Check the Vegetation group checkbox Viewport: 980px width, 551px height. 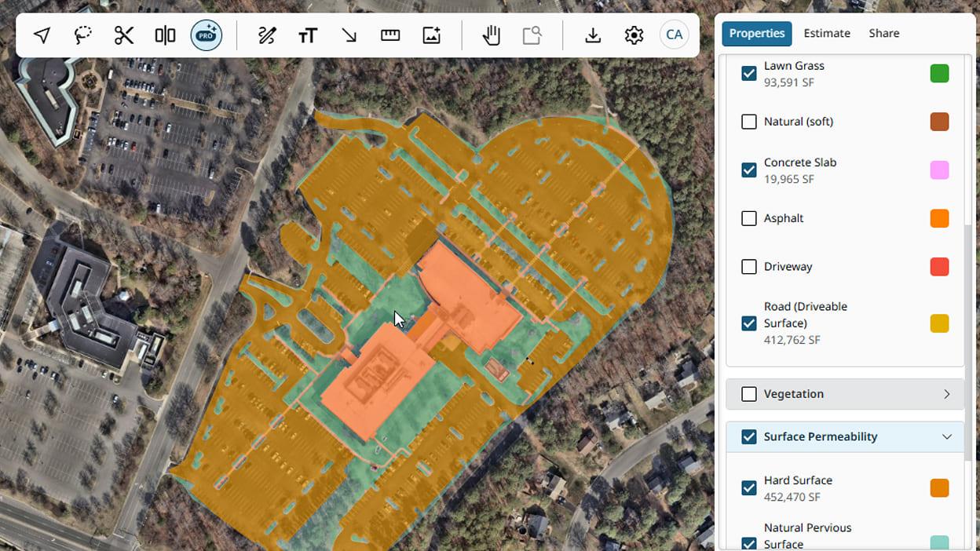749,394
